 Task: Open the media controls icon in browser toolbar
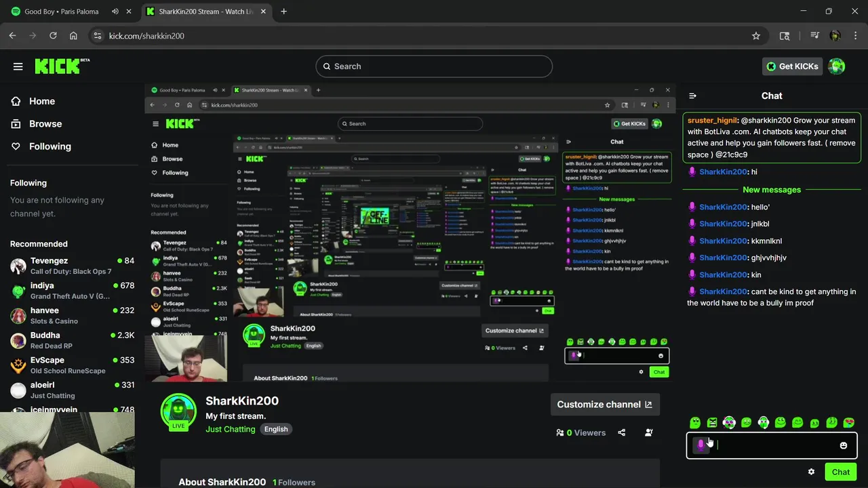coord(815,36)
